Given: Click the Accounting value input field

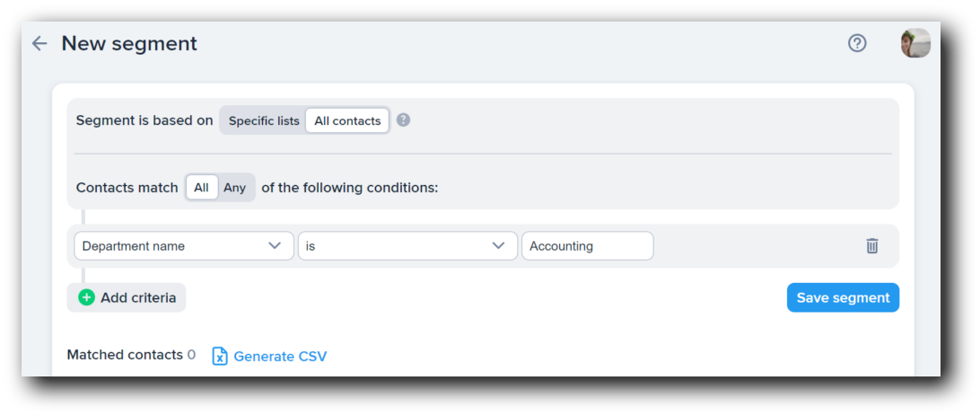Looking at the screenshot, I should point(587,246).
